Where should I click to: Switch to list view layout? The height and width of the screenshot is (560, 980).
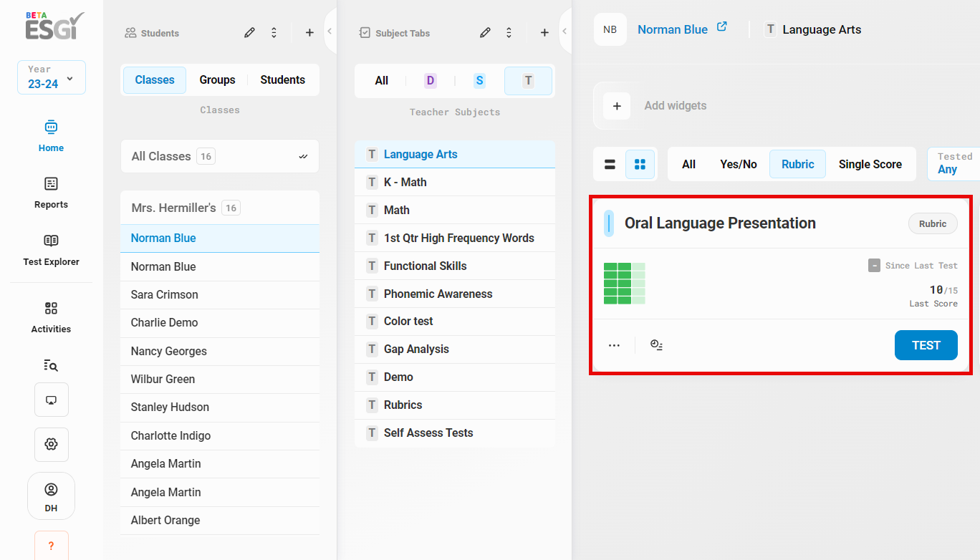tap(610, 164)
